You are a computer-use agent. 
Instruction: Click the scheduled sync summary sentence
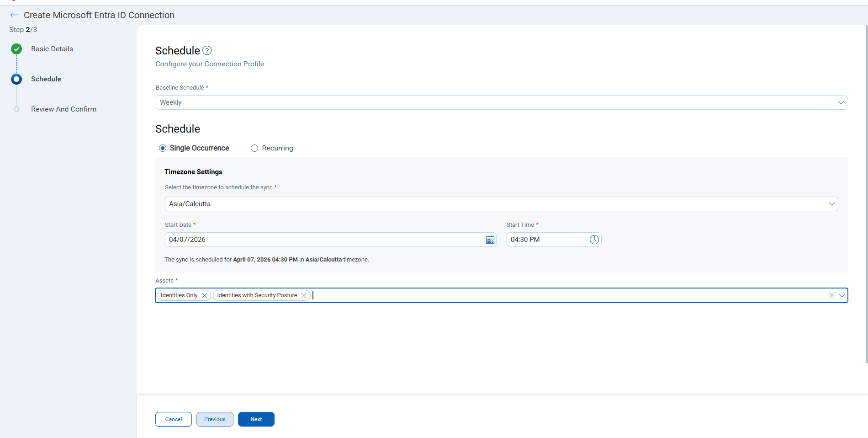[x=267, y=260]
